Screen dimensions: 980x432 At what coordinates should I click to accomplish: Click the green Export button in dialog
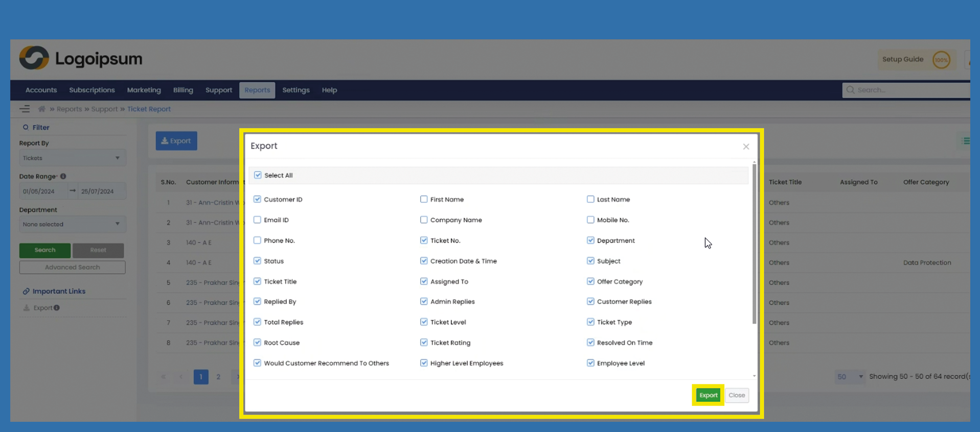[x=708, y=395]
